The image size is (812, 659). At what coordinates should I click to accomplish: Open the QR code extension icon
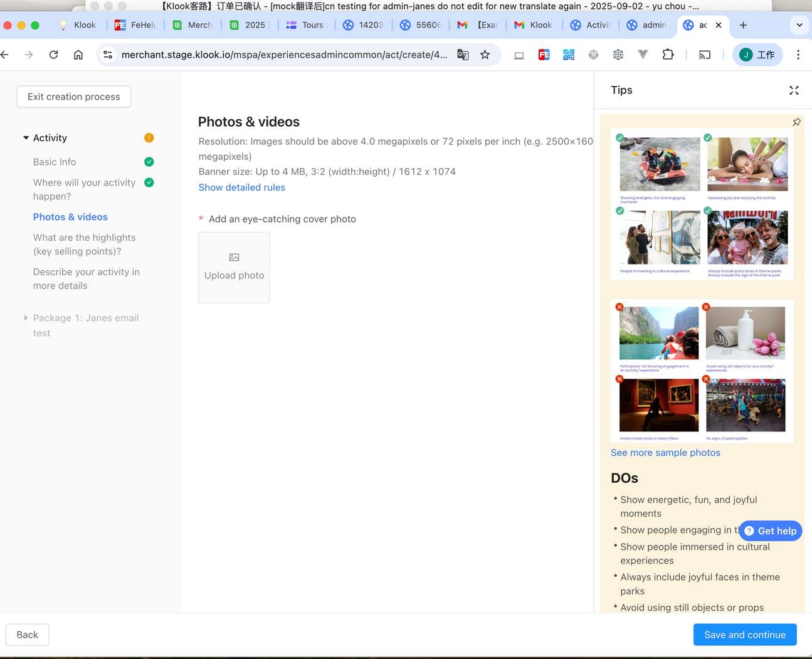(x=568, y=55)
